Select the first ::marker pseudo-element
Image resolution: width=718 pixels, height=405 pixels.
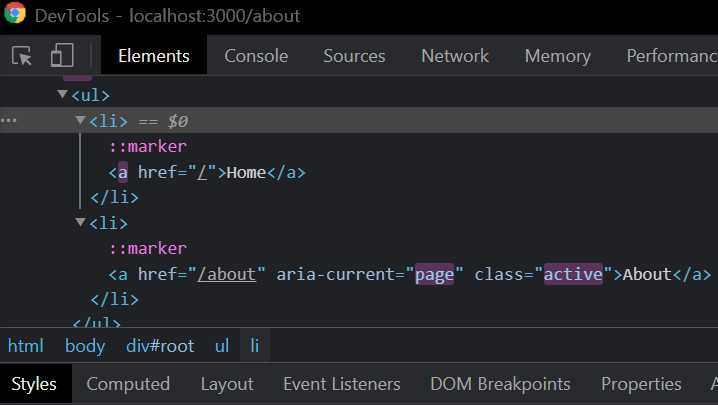coord(147,147)
